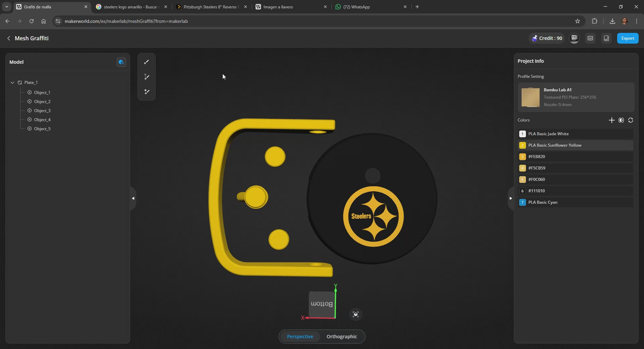Reset colors with the refresh icon
Viewport: 644px width, 349px height.
631,120
